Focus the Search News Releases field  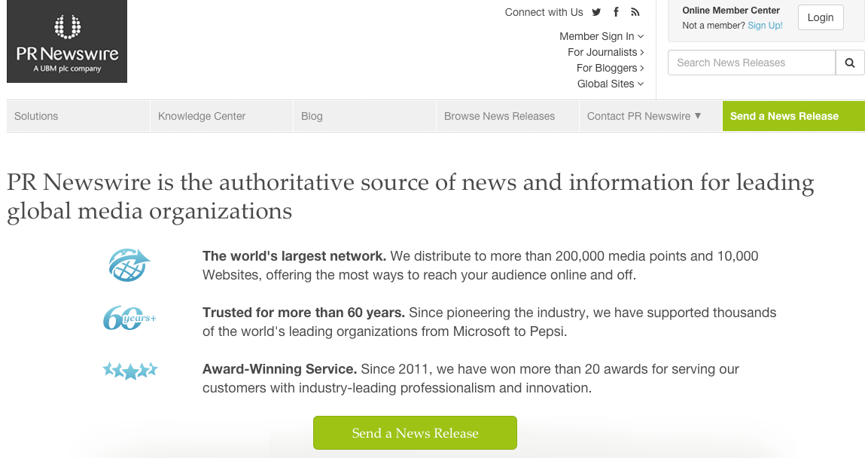click(751, 63)
